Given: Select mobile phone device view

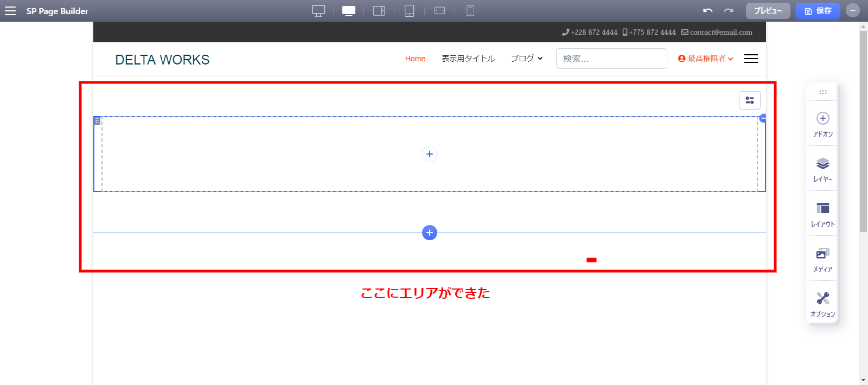Looking at the screenshot, I should [x=470, y=11].
